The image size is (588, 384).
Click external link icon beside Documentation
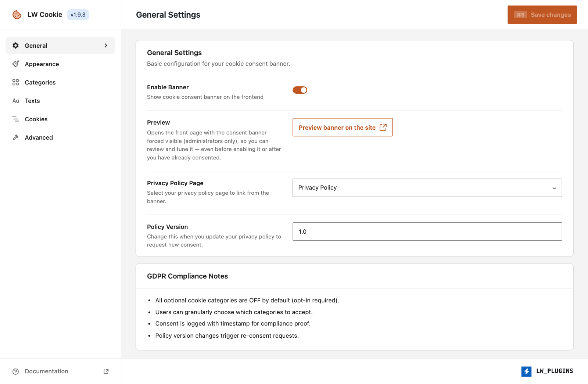106,372
